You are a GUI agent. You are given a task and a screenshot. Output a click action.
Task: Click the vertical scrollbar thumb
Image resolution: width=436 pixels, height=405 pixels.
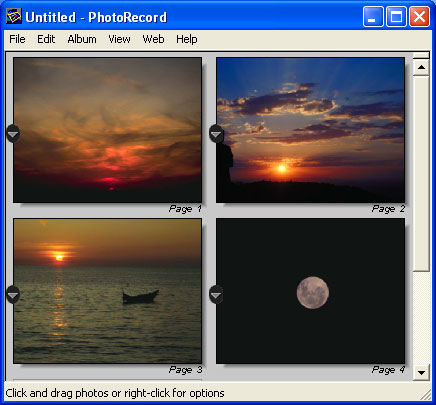click(421, 173)
